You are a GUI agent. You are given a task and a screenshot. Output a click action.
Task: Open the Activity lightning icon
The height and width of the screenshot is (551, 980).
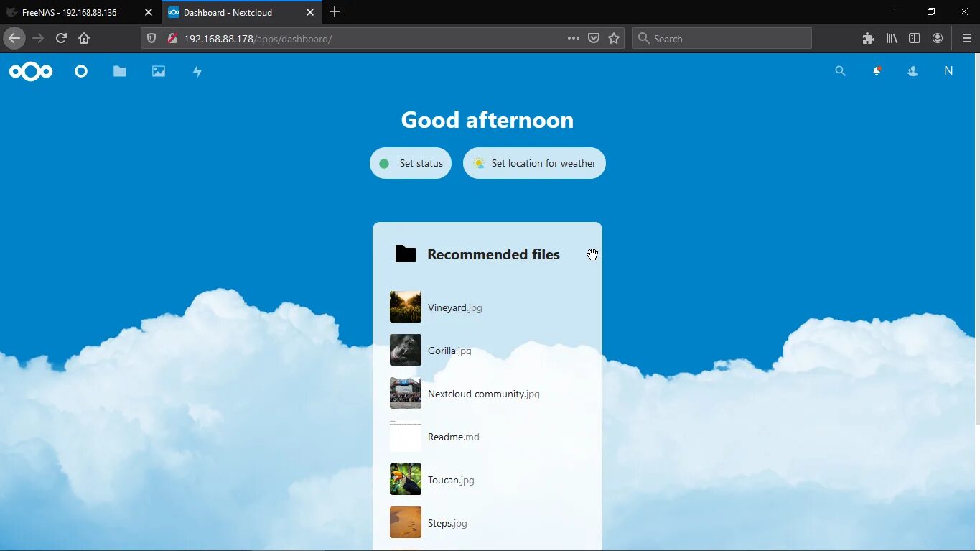[197, 71]
